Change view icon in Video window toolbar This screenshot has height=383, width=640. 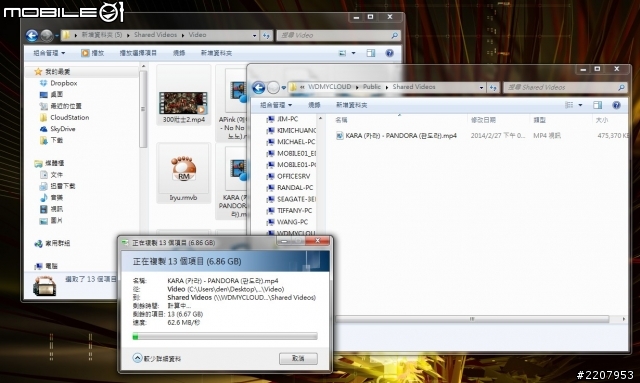point(342,53)
